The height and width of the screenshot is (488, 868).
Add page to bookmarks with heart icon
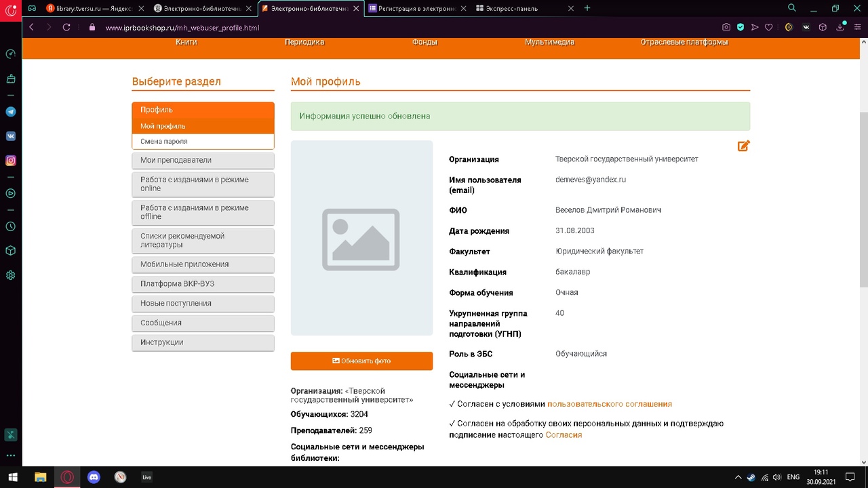tap(768, 28)
